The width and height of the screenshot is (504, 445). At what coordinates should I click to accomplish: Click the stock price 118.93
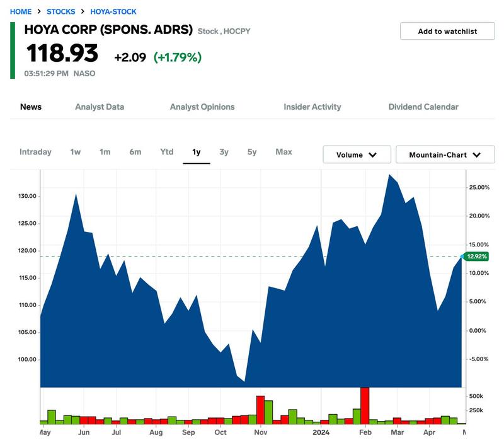click(x=62, y=53)
